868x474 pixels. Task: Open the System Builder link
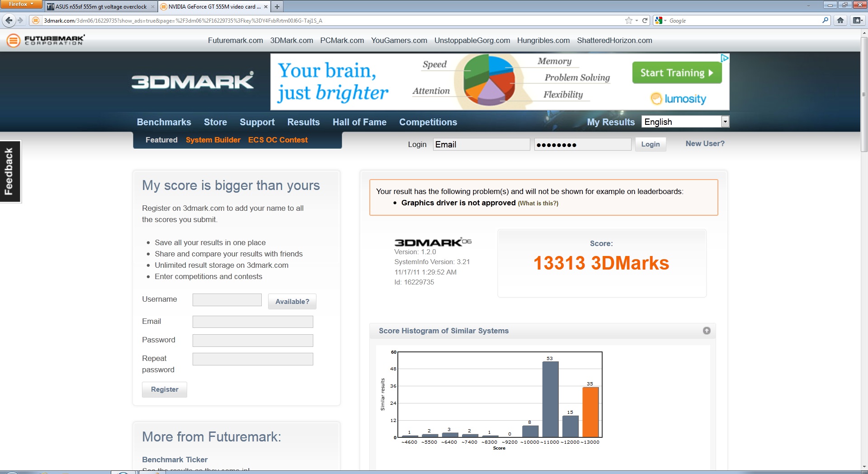213,140
